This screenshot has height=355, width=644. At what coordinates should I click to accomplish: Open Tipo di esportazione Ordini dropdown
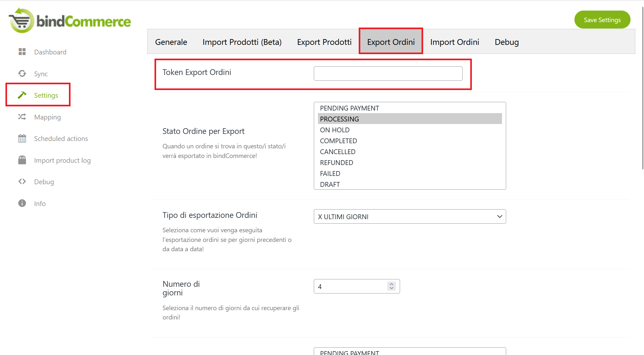(410, 217)
